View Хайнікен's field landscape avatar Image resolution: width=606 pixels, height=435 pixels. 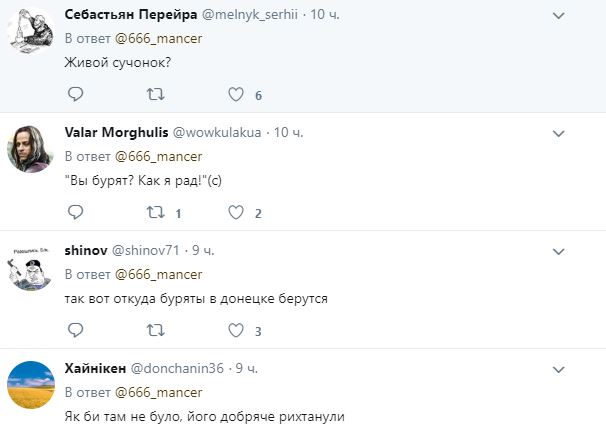31,385
